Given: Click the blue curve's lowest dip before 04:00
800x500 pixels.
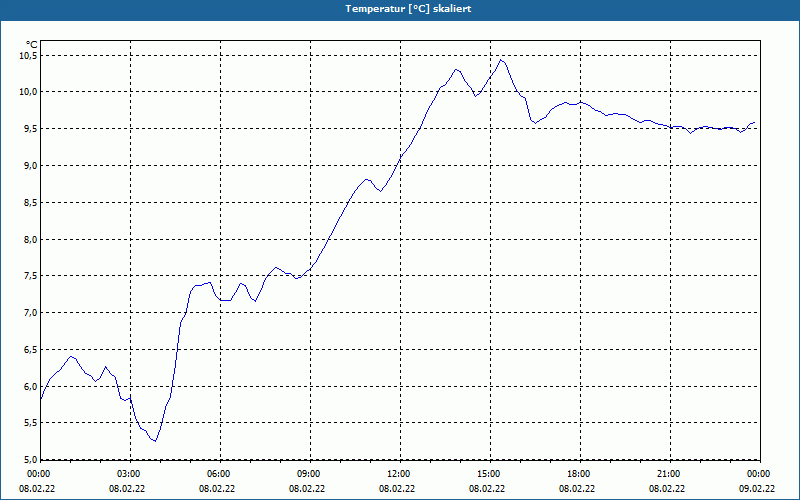Looking at the screenshot, I should (155, 441).
